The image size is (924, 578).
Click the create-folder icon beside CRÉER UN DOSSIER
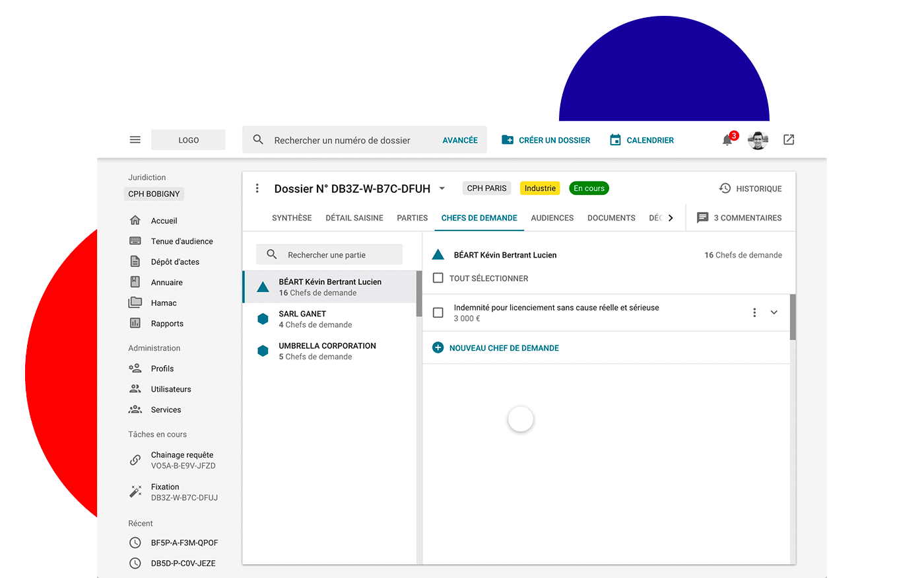[x=508, y=140]
